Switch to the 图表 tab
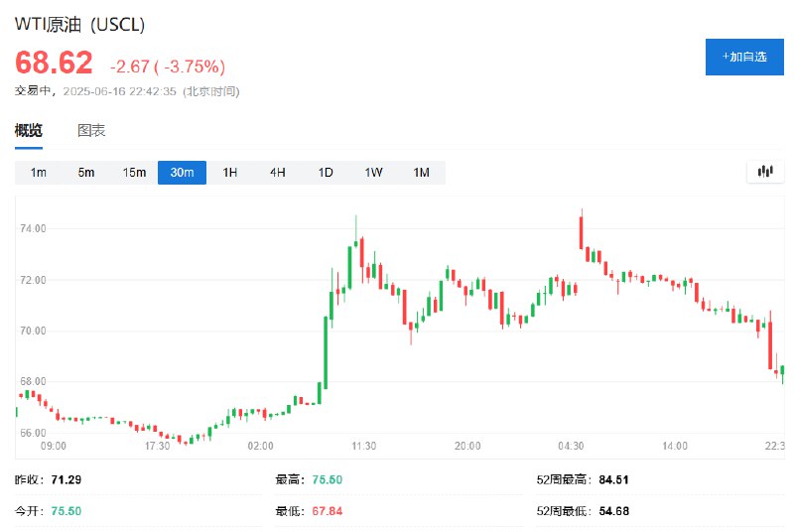Image resolution: width=794 pixels, height=532 pixels. (91, 130)
